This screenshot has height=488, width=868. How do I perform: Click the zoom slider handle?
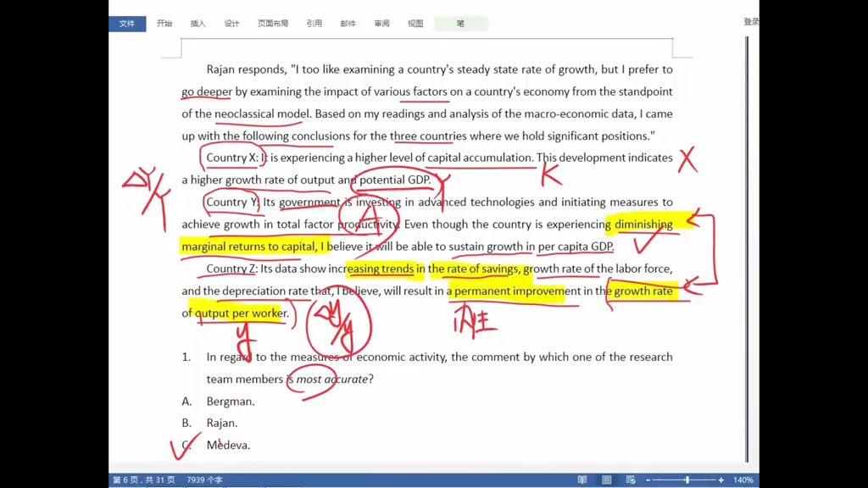click(x=687, y=480)
